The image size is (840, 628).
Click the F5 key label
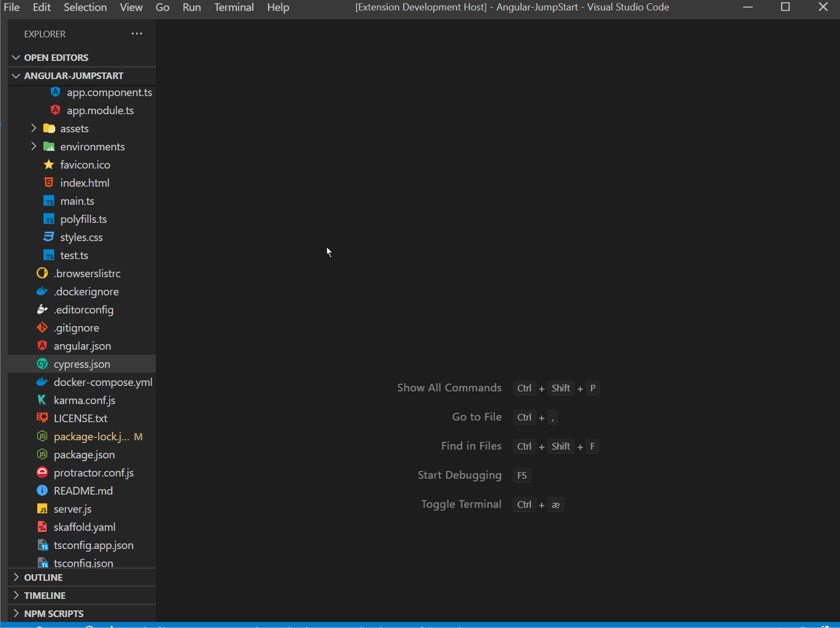click(x=522, y=475)
